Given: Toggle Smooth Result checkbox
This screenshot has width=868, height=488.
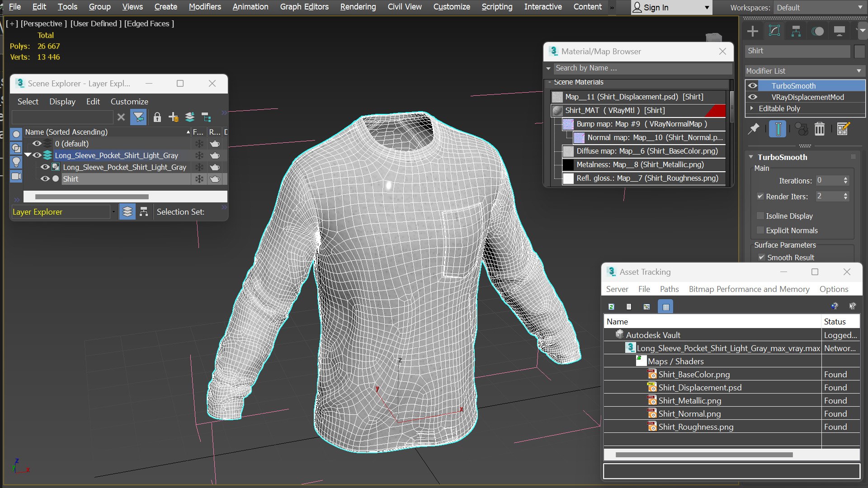Looking at the screenshot, I should (x=762, y=258).
